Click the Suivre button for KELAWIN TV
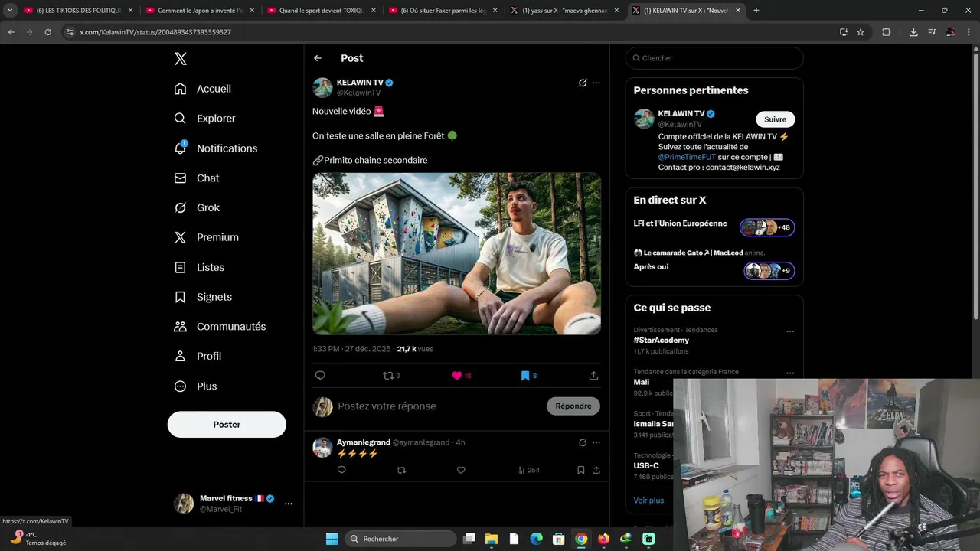The image size is (980, 551). pyautogui.click(x=775, y=119)
